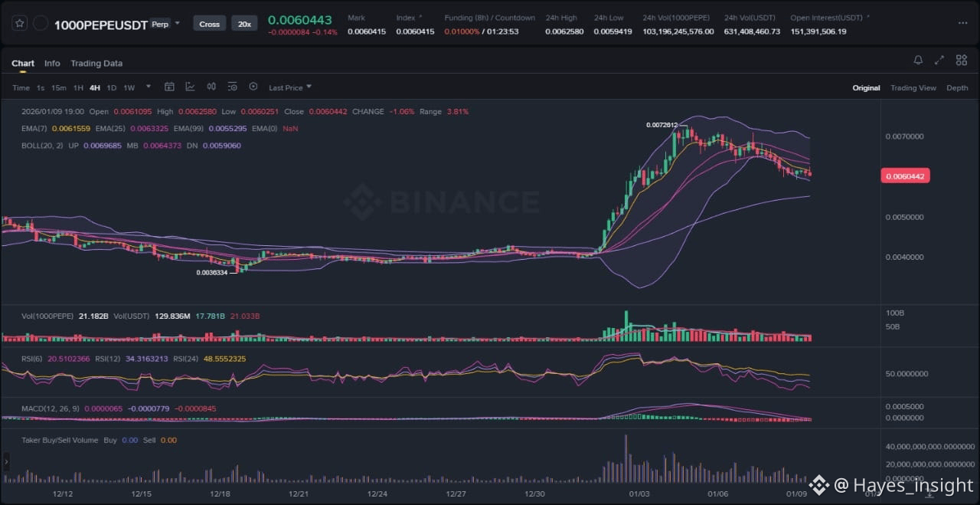
Task: Switch to the Info tab
Action: click(x=52, y=64)
